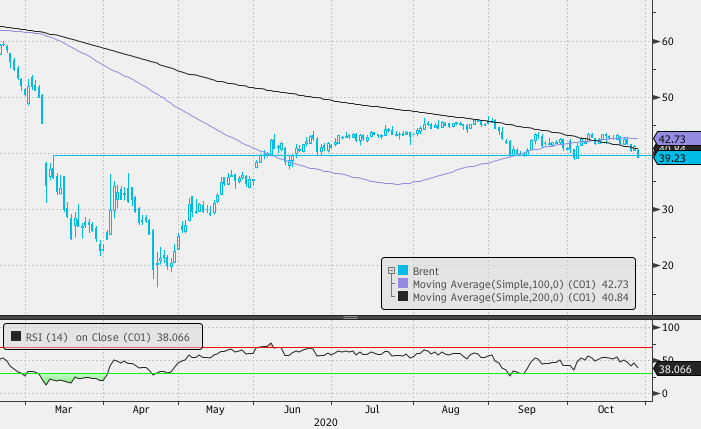Click the 42.73 purple price tag
Viewport: 701px width, 429px height.
tap(668, 138)
